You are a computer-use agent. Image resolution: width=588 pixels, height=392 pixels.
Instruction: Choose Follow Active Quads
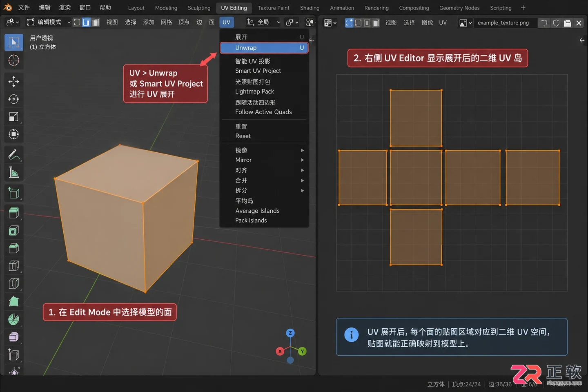point(264,112)
